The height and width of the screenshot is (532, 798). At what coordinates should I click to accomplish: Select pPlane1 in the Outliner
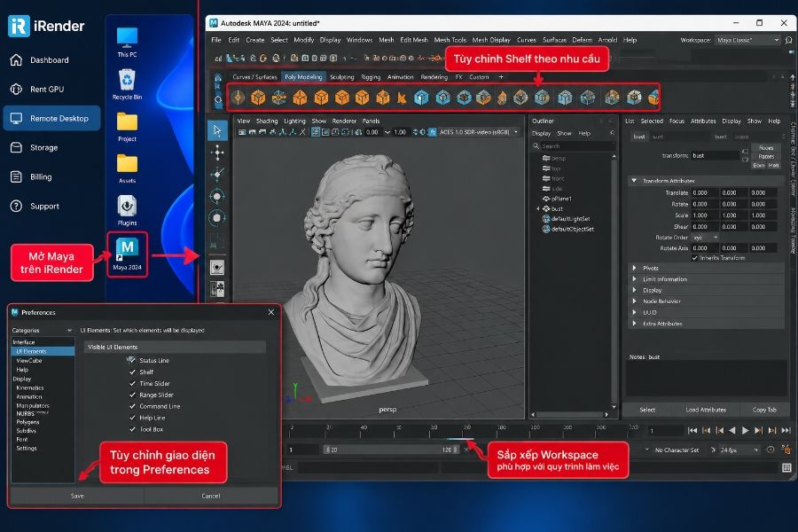pyautogui.click(x=561, y=199)
